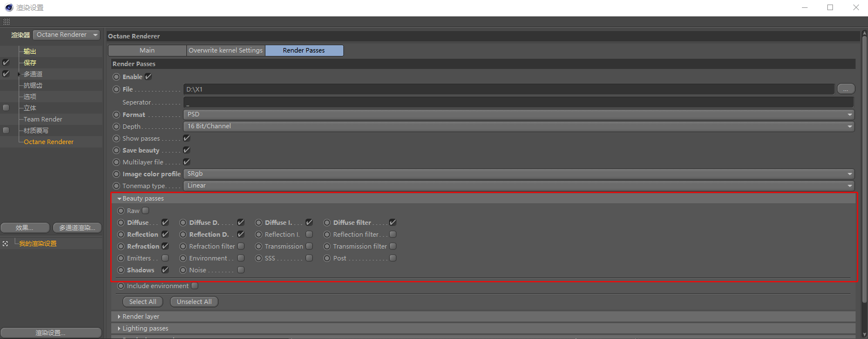Click the animation circle beside Show passes
Screen dimensions: 868x339
[116, 138]
